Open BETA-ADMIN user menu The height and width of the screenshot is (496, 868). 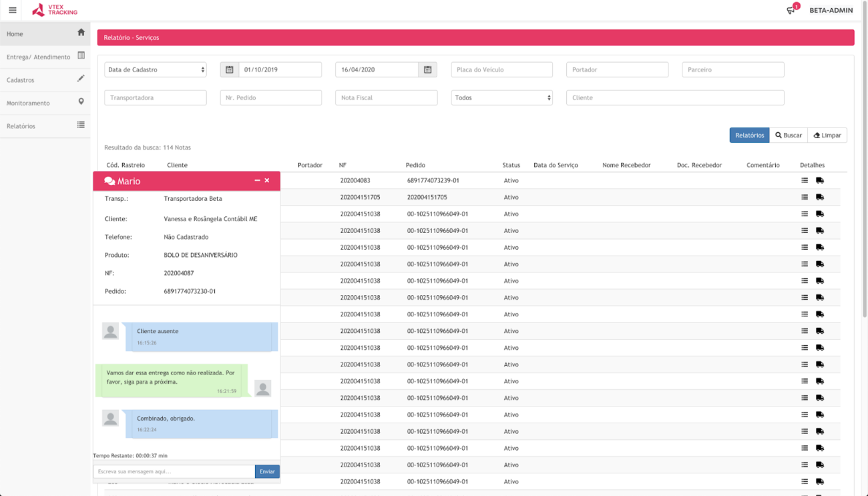[x=831, y=10]
